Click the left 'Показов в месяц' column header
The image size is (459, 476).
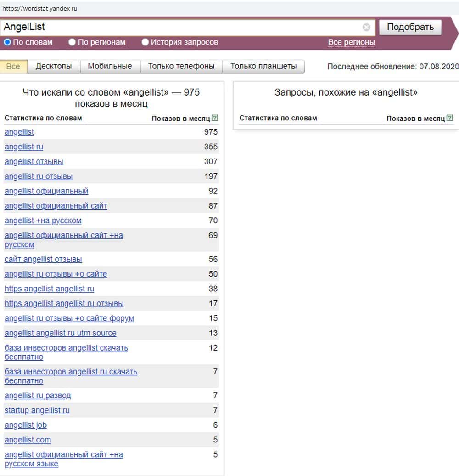click(x=181, y=119)
